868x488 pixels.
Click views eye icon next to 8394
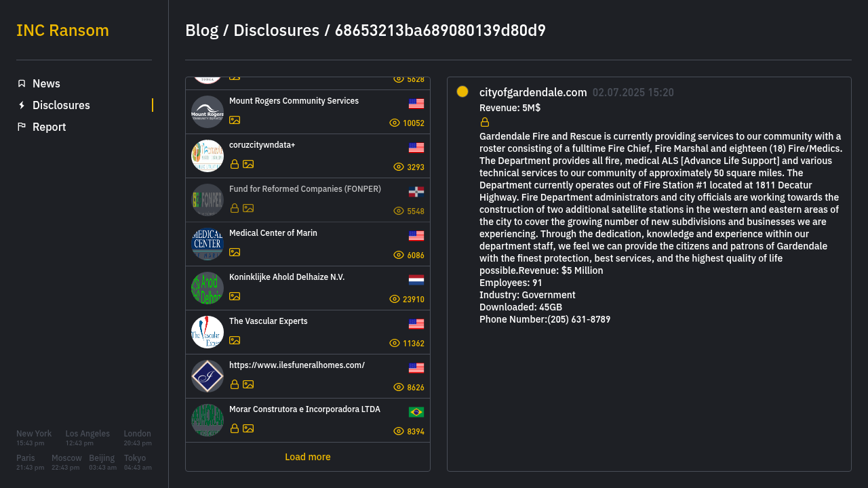(x=399, y=431)
